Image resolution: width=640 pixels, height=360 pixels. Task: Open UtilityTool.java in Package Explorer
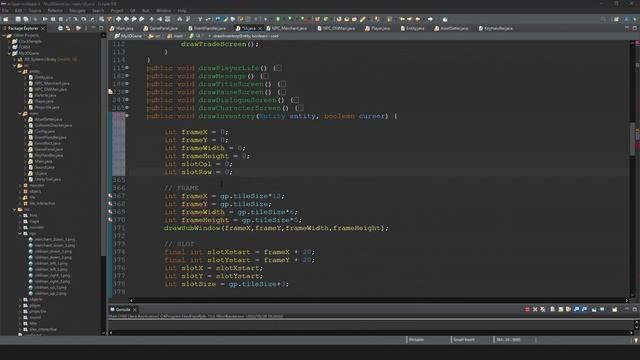tap(44, 180)
